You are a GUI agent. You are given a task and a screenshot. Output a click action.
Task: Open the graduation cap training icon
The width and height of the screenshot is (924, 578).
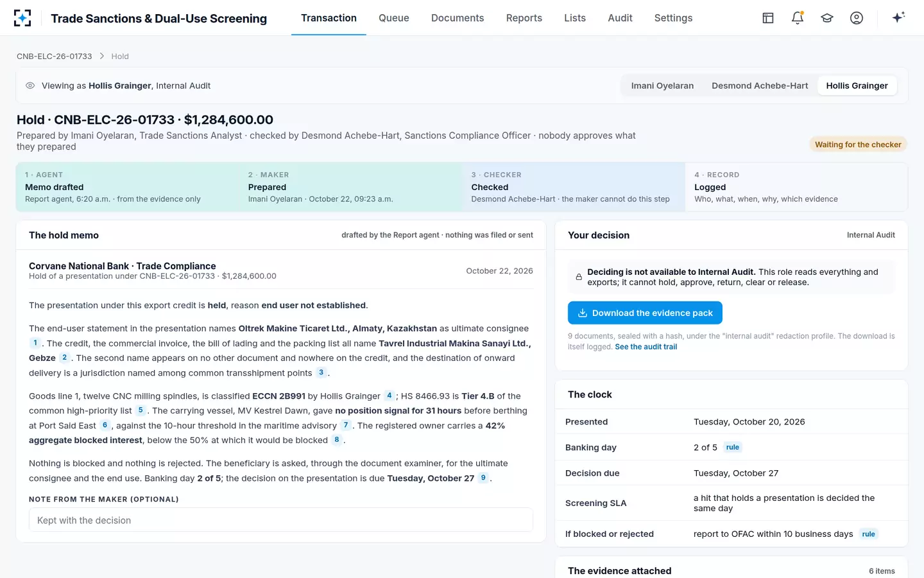(827, 18)
